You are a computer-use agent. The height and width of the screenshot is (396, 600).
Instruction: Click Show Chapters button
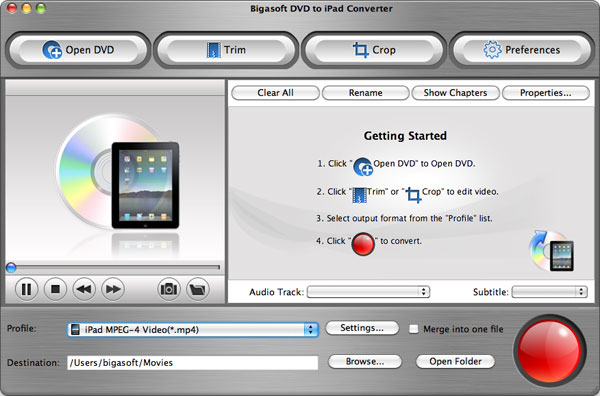tap(455, 93)
